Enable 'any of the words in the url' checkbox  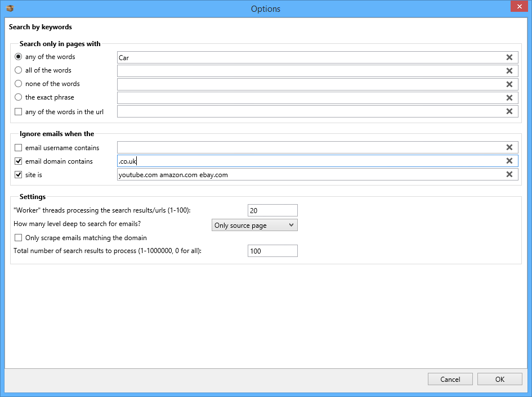[19, 112]
